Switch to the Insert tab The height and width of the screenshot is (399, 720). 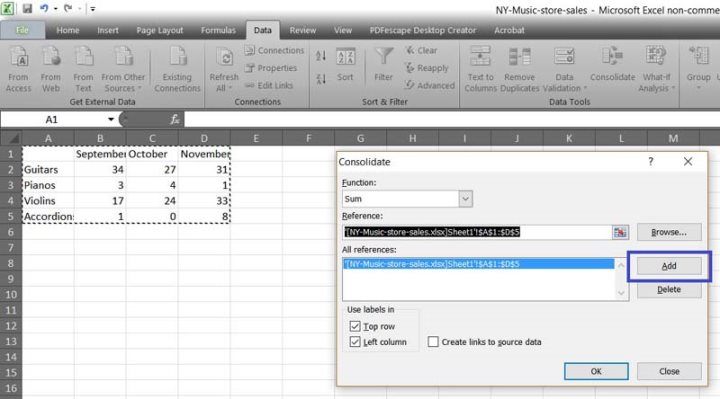click(x=108, y=30)
